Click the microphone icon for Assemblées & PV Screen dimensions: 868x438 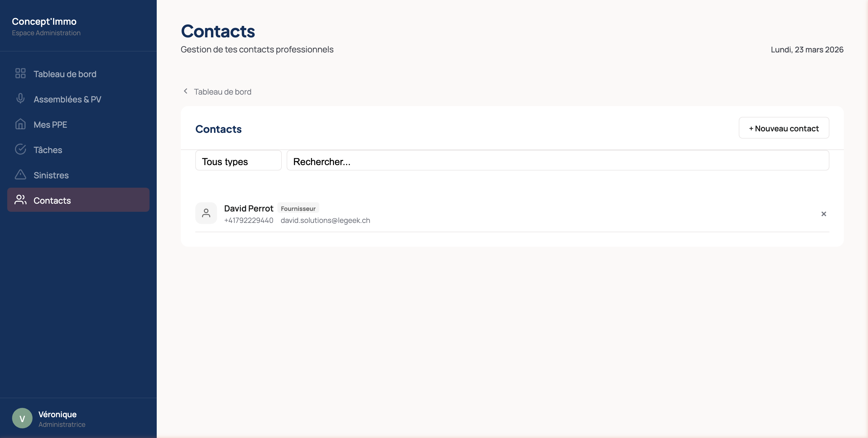20,99
